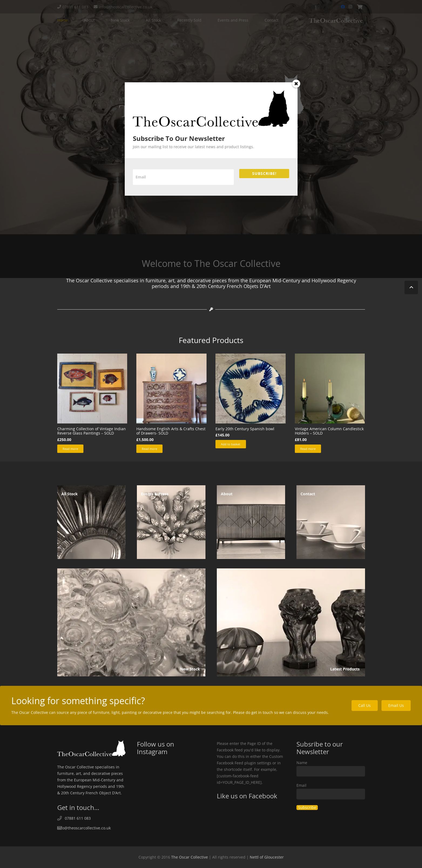422x868 pixels.
Task: Open the All Stock sunburst mirror tile
Action: click(x=91, y=522)
